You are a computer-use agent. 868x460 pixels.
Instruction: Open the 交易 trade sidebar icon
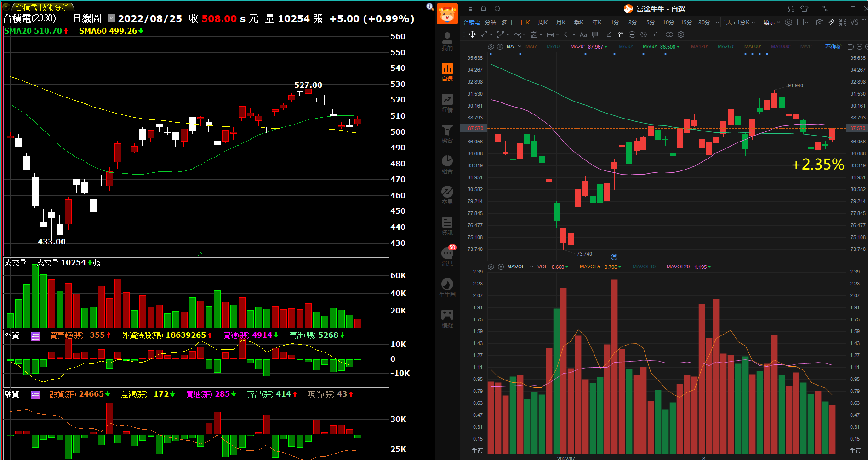click(x=447, y=195)
